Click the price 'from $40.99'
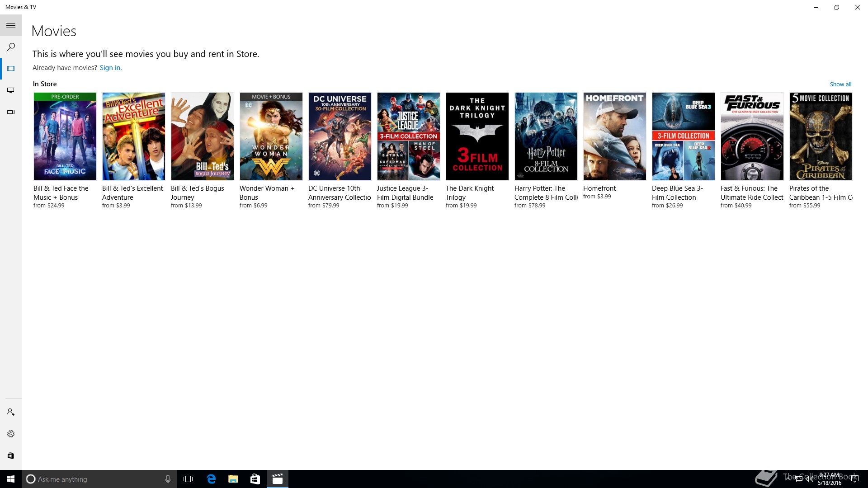The width and height of the screenshot is (868, 488). (x=736, y=206)
